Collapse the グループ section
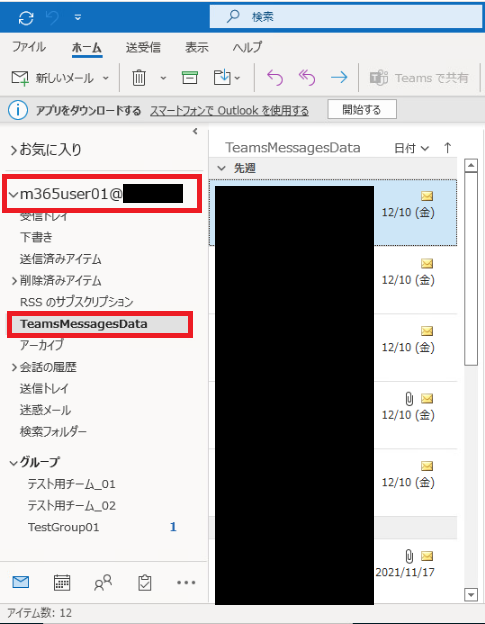485x624 pixels. pyautogui.click(x=14, y=462)
